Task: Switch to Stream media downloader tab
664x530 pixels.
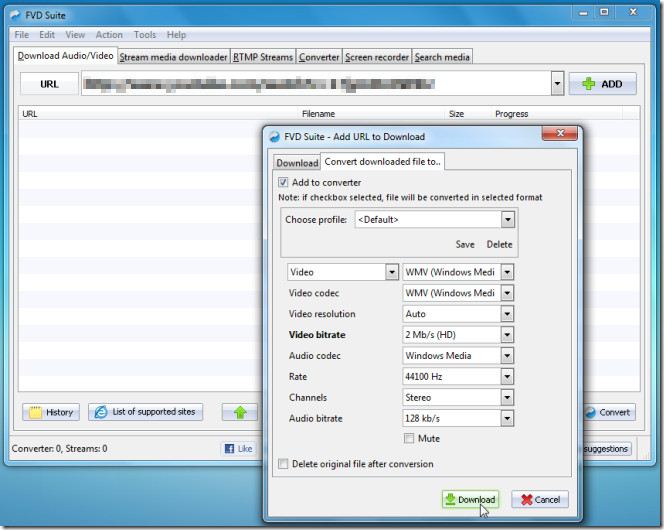Action: pyautogui.click(x=173, y=57)
